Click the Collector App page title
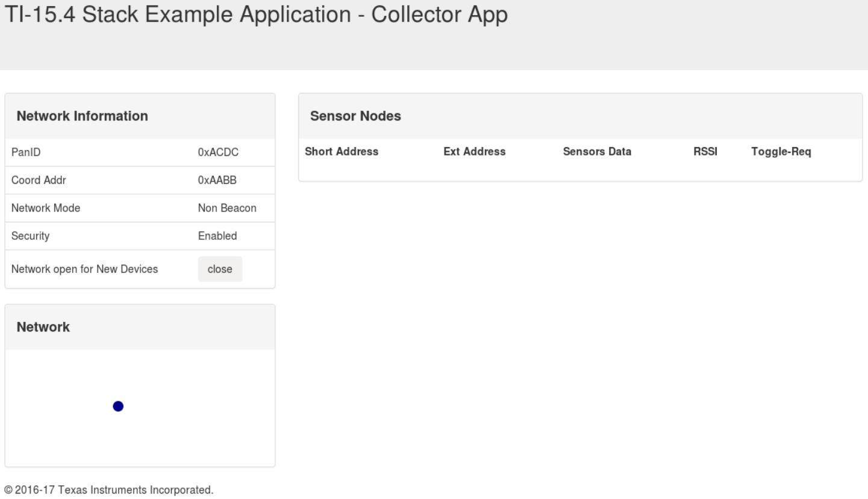The width and height of the screenshot is (868, 499). click(x=255, y=16)
